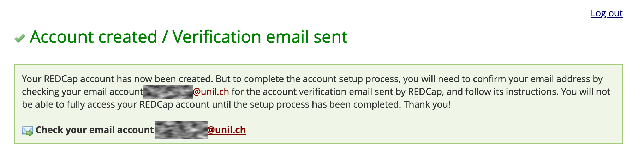Click "Your REDCap account has now been created"
Screen dimensions: 644x160
point(117,79)
